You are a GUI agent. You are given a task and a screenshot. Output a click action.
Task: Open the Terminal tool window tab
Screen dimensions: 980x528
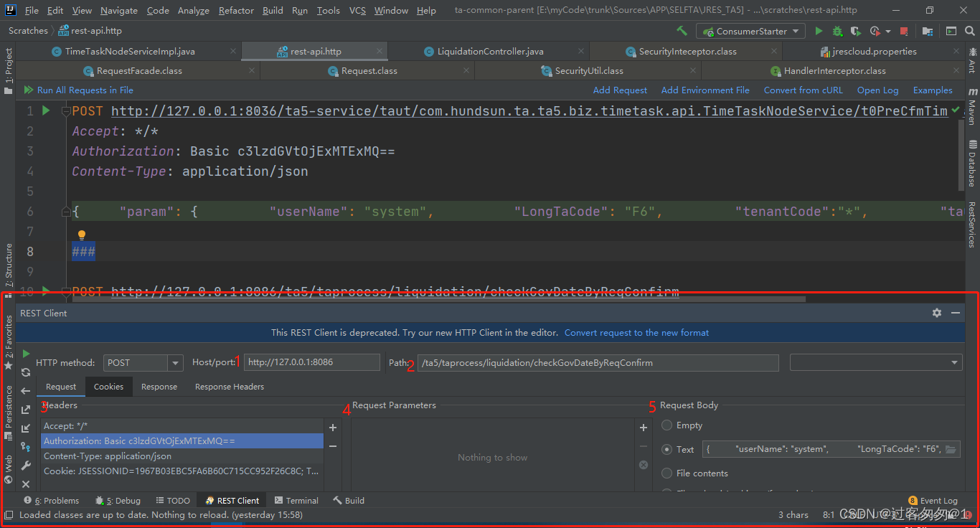[x=296, y=501]
